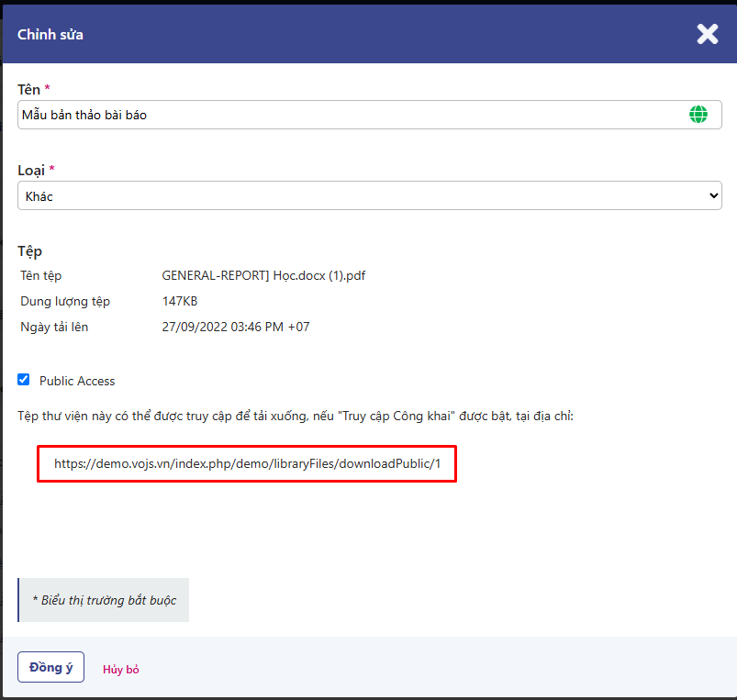
Task: Click the green globe language icon
Action: tap(698, 115)
